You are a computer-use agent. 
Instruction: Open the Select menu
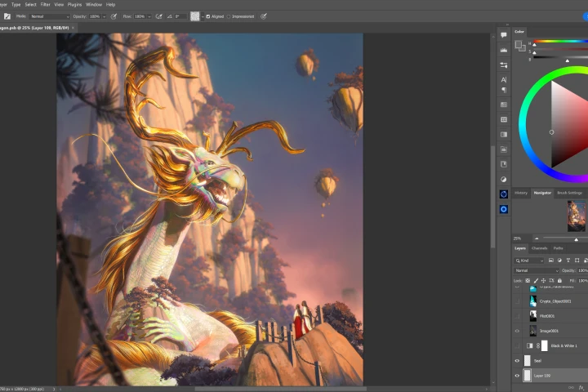point(30,5)
